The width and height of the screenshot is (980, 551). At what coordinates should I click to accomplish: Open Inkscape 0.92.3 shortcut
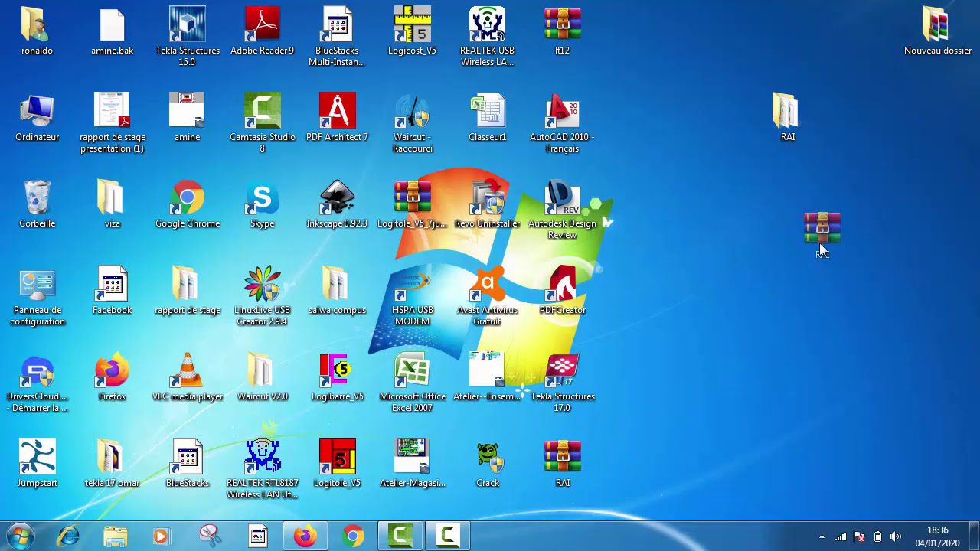337,198
